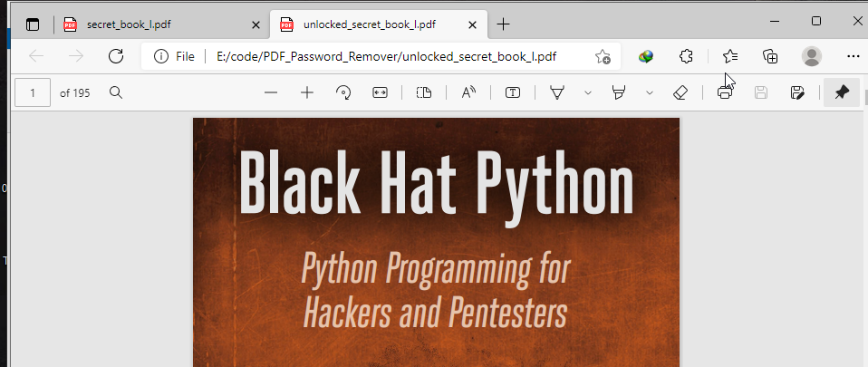868x367 pixels.
Task: Open a new tab with plus button
Action: pos(503,24)
